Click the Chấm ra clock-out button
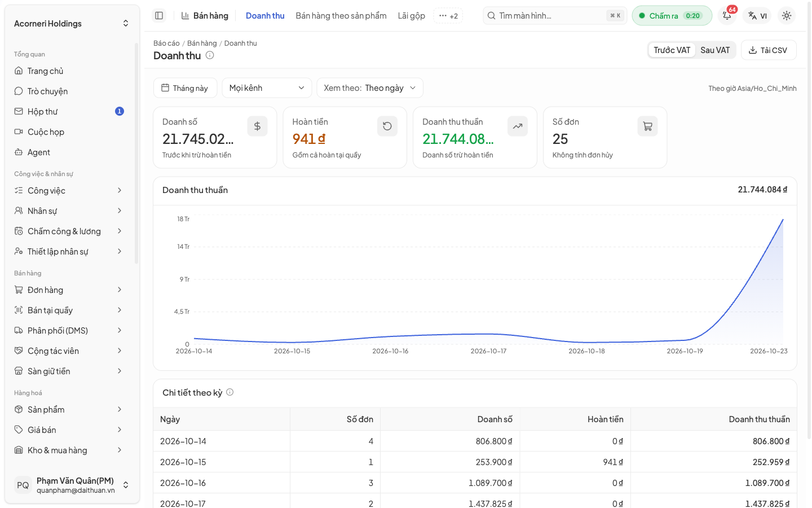The image size is (812, 508). pyautogui.click(x=672, y=16)
